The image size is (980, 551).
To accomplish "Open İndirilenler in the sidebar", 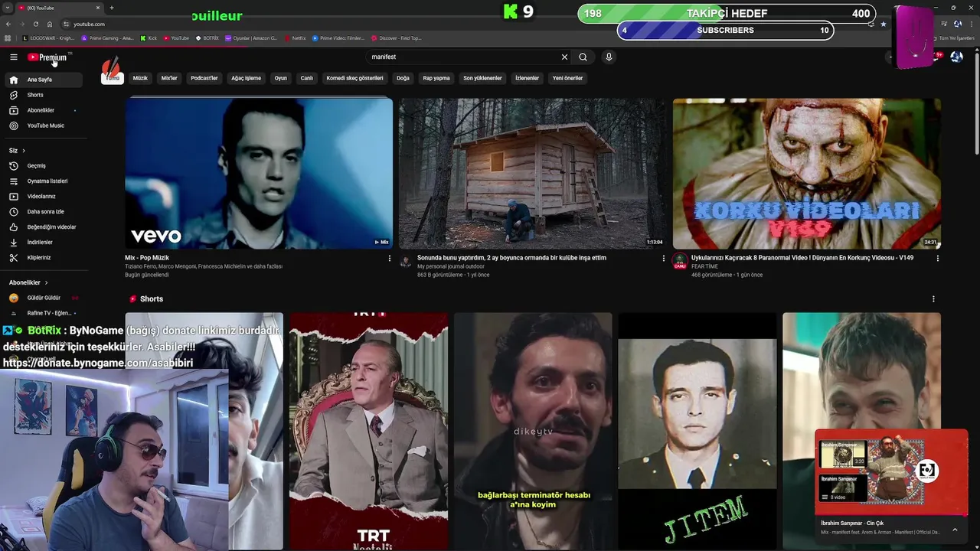I will point(44,243).
